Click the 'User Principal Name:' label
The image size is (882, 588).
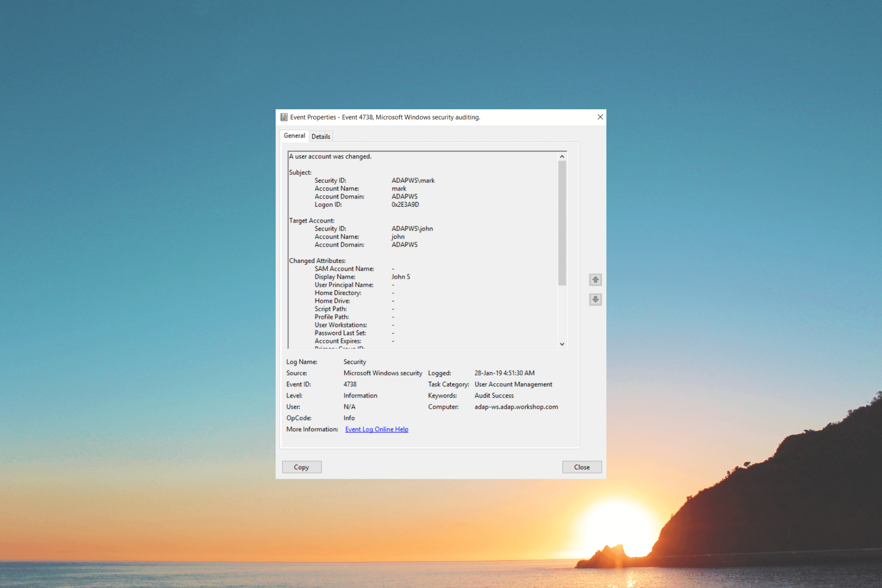(344, 285)
